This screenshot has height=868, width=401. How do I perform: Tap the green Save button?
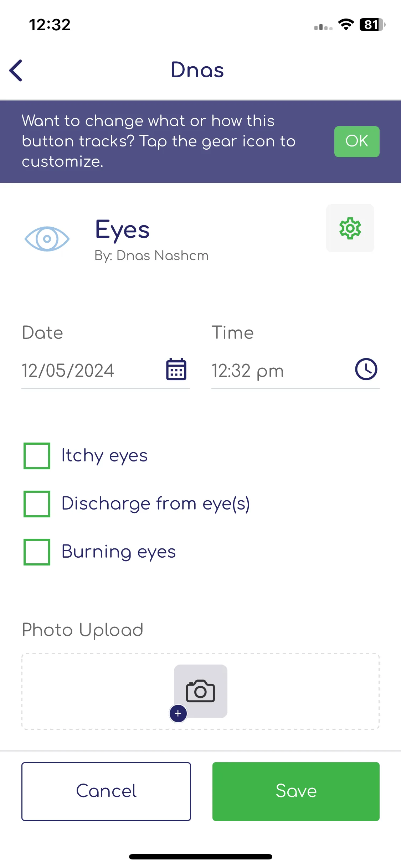[x=296, y=791]
